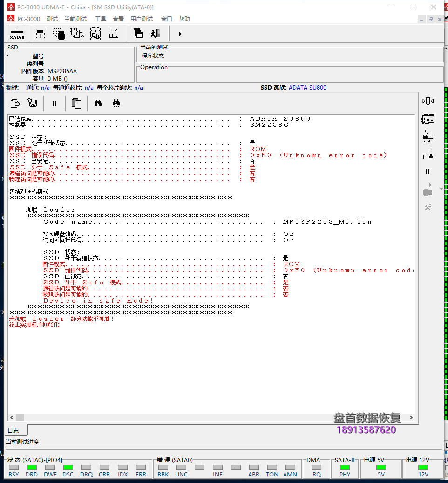
Task: Click the log settings page-gear icon
Action: (x=15, y=103)
